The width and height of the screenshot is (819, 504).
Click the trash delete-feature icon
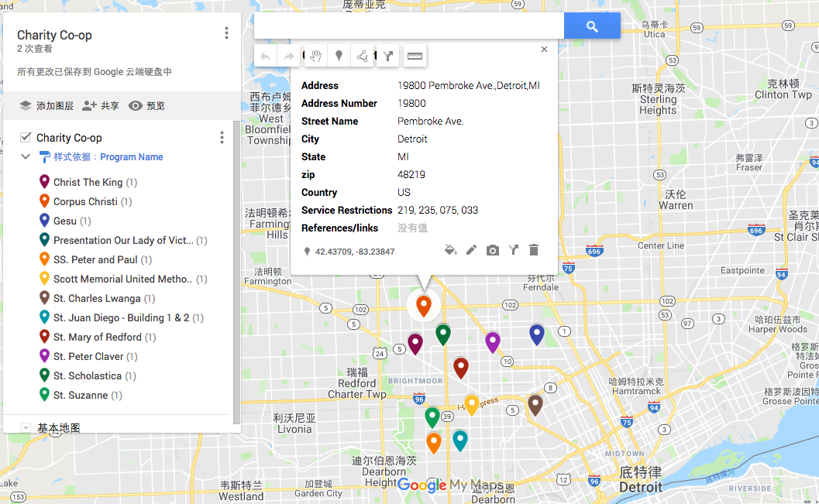pyautogui.click(x=534, y=250)
